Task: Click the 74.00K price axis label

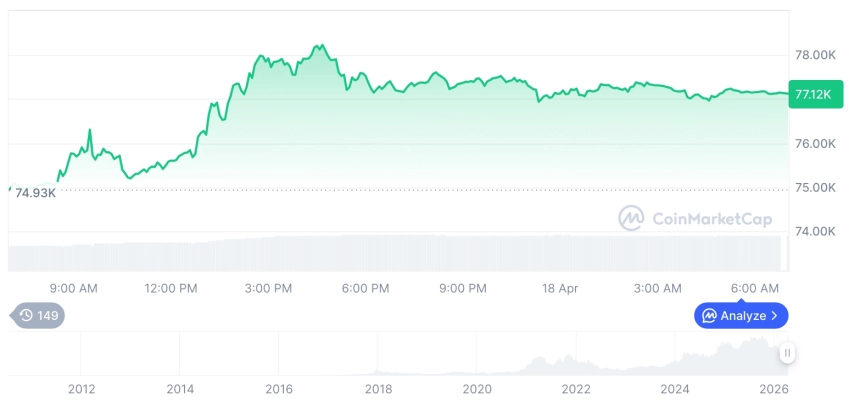Action: [814, 231]
